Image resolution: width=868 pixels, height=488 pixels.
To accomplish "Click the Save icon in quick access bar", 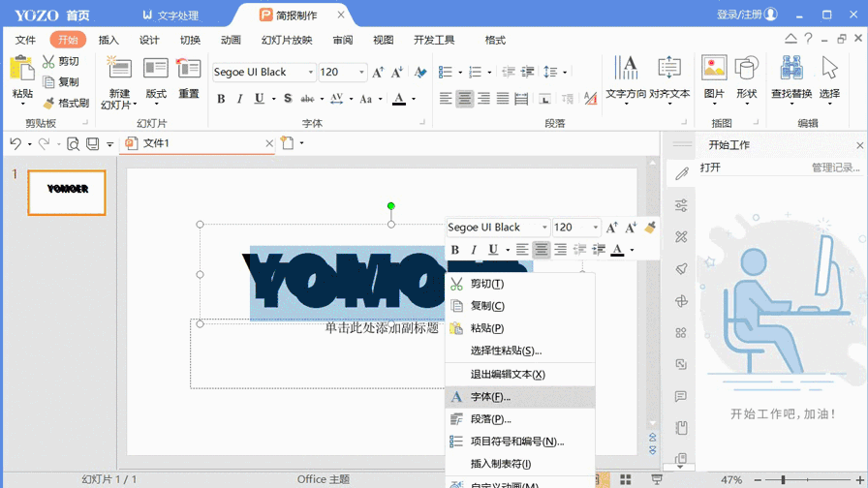I will pos(92,144).
